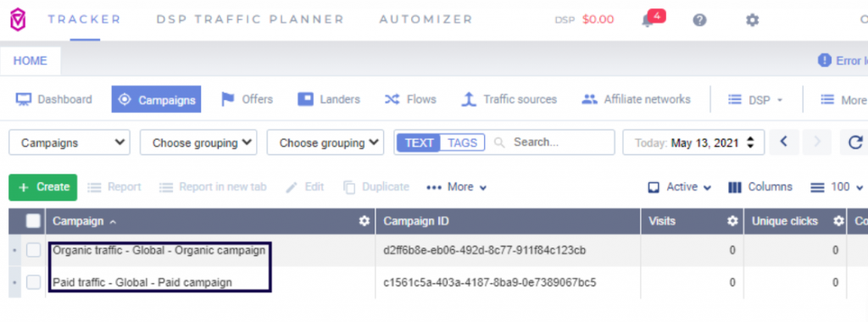The height and width of the screenshot is (322, 868).
Task: Tick the select-all checkbox in table header
Action: point(33,221)
